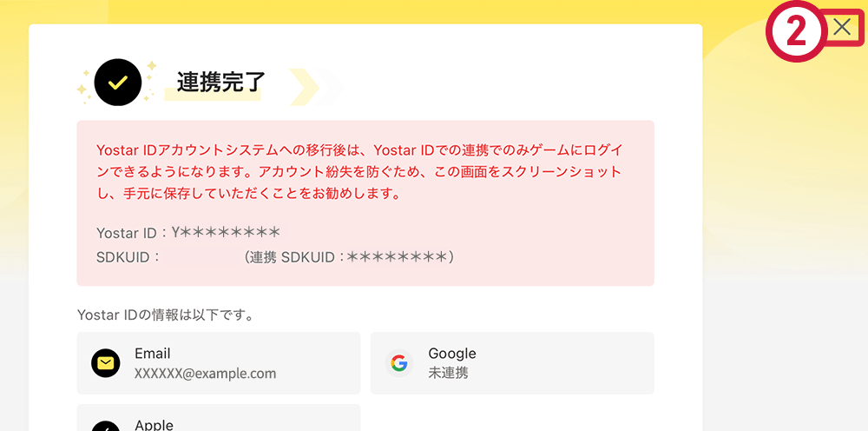Click the masked 連携 SDKUID value
The height and width of the screenshot is (431, 868).
(x=396, y=257)
